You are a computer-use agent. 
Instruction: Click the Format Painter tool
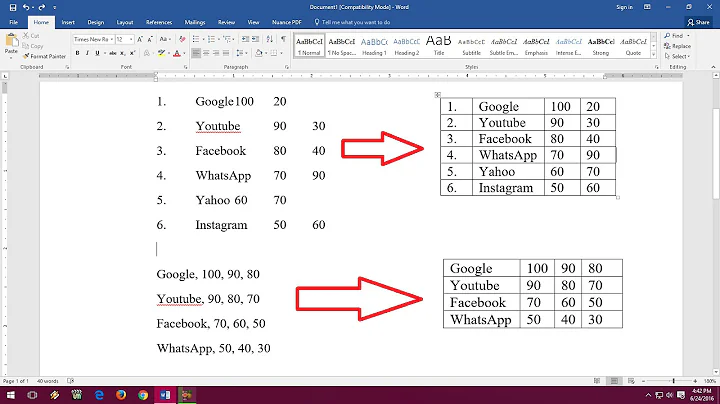(x=44, y=56)
